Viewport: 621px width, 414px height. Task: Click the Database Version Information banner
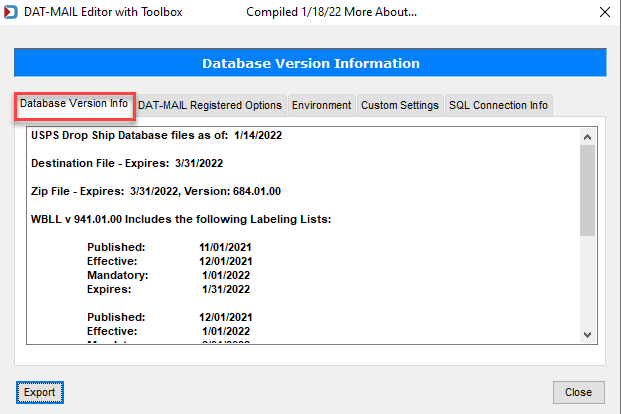[x=310, y=63]
